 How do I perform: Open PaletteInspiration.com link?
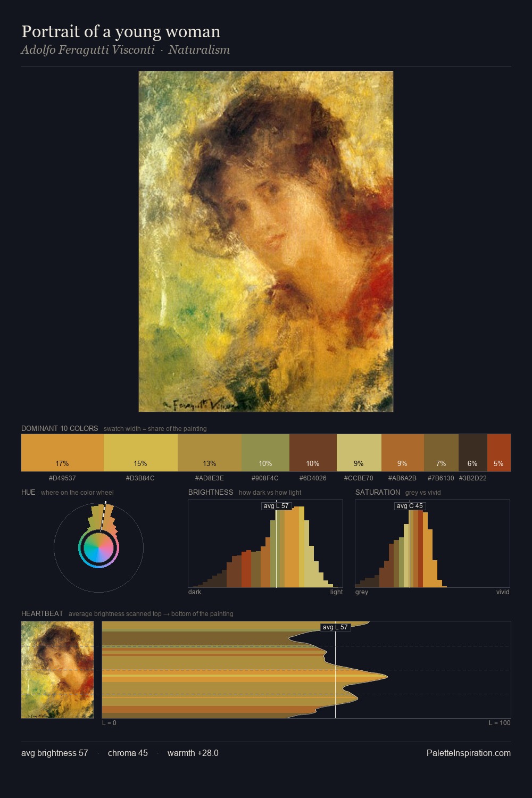point(469,753)
